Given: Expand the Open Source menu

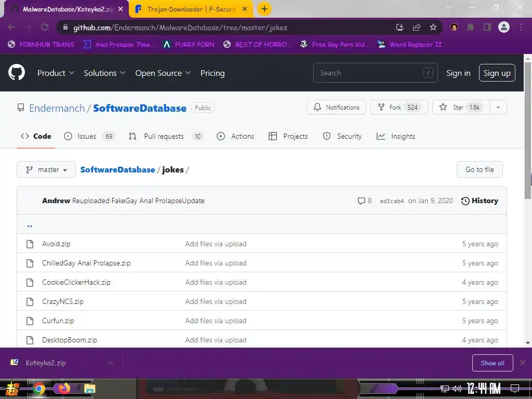Looking at the screenshot, I should [x=163, y=73].
